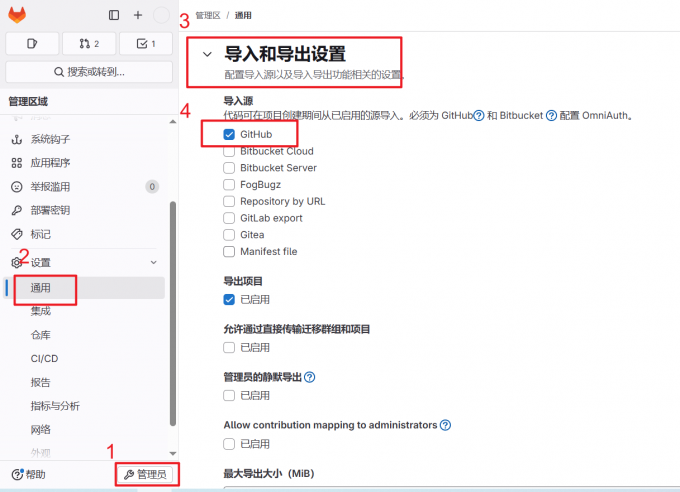Enable GitLab export import source
Viewport: 680px width, 492px height.
click(x=229, y=218)
